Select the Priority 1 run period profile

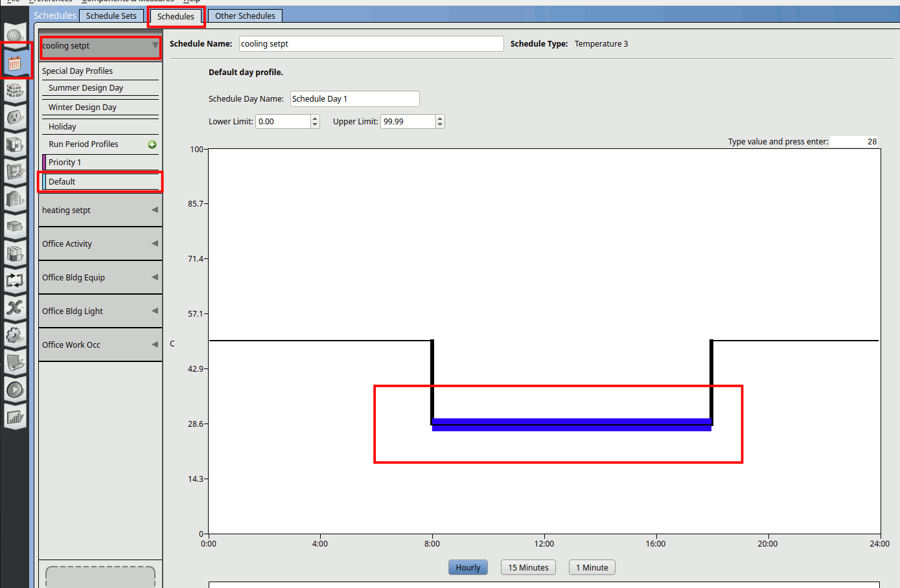tap(65, 163)
